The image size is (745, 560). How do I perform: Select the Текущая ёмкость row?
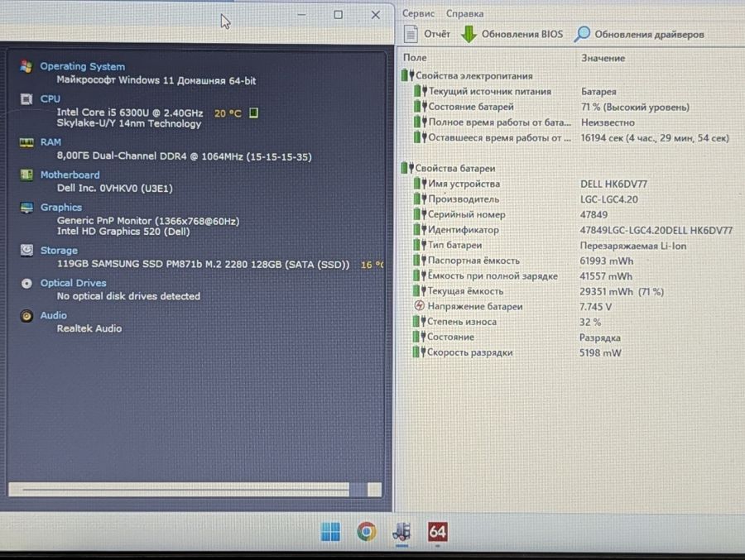(539, 291)
